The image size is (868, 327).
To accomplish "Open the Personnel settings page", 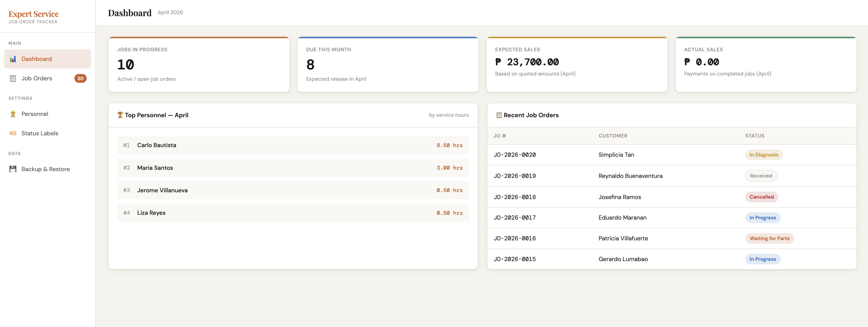I will 35,114.
